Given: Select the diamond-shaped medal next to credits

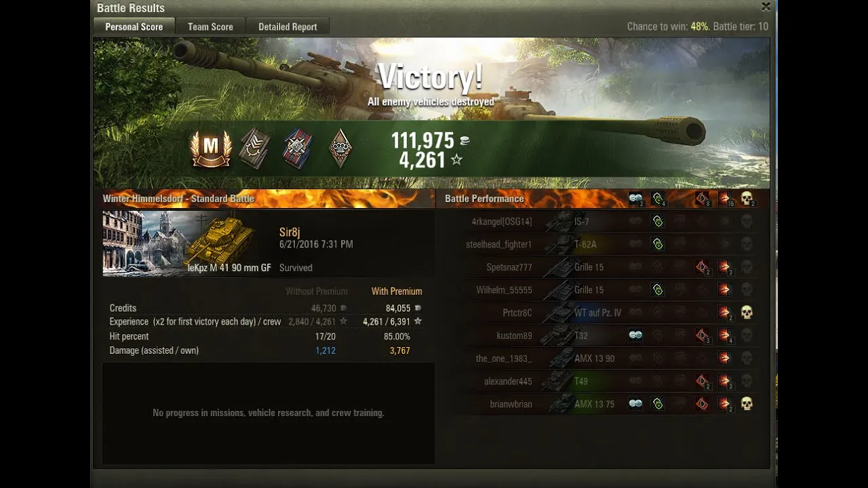Looking at the screenshot, I should pyautogui.click(x=340, y=148).
